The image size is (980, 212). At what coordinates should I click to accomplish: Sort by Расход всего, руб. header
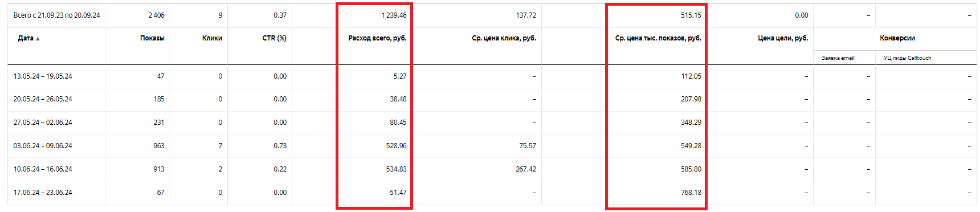(x=377, y=38)
